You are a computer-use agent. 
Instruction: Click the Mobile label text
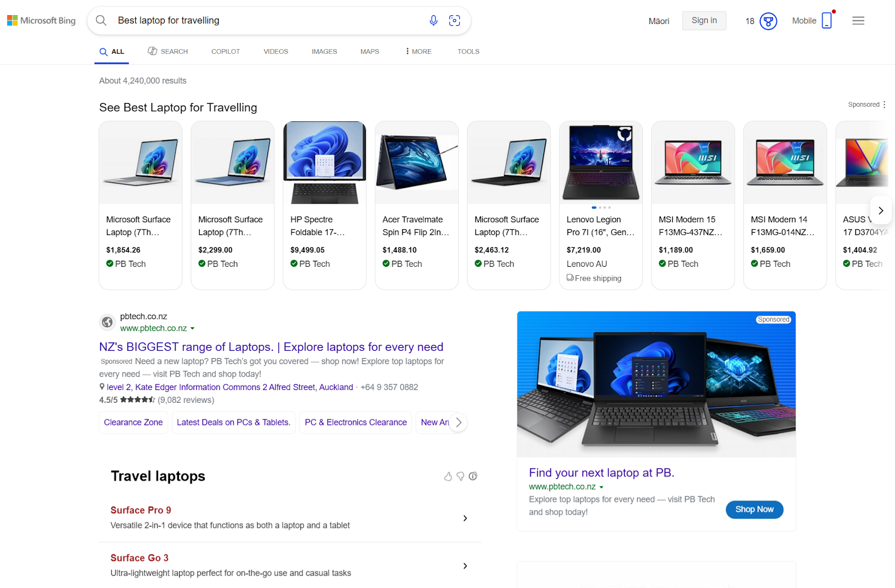[x=804, y=21]
